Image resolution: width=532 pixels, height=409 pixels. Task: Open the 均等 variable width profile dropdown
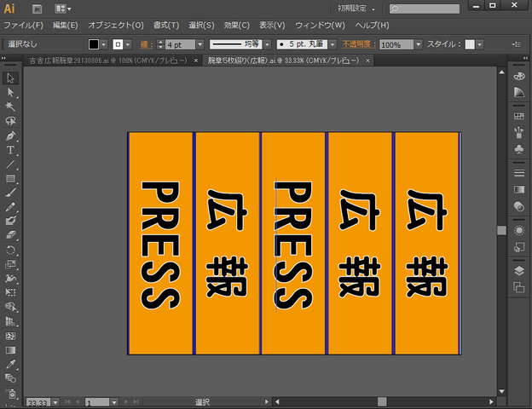pyautogui.click(x=268, y=44)
